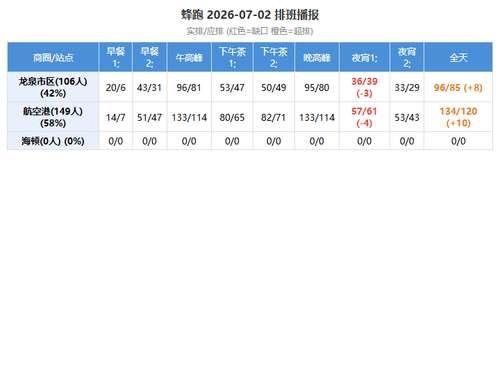Image resolution: width=500 pixels, height=375 pixels.
Task: Click the title 蜂跑 2026-07-02 排班播报
Action: pos(250,15)
